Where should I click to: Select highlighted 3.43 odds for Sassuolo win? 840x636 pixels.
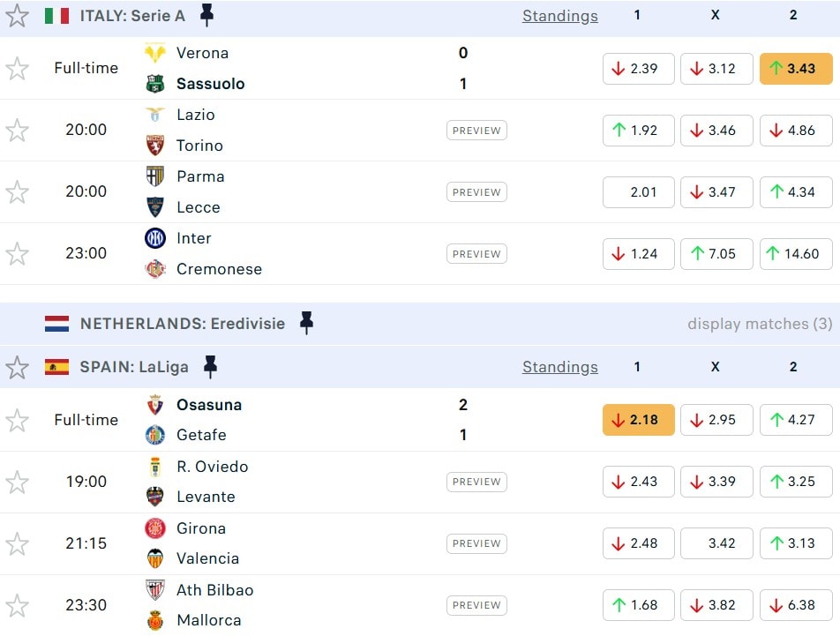click(x=796, y=69)
